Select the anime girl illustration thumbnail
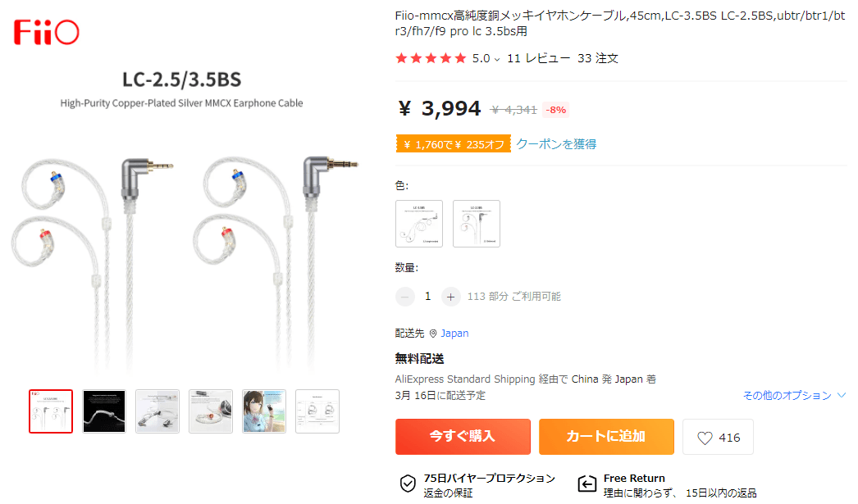 click(264, 411)
